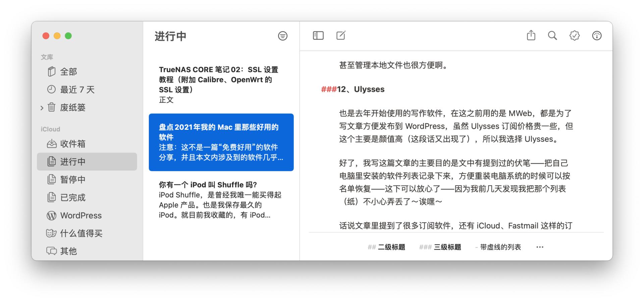Search within the current sheet
Image resolution: width=644 pixels, height=302 pixels.
[552, 35]
